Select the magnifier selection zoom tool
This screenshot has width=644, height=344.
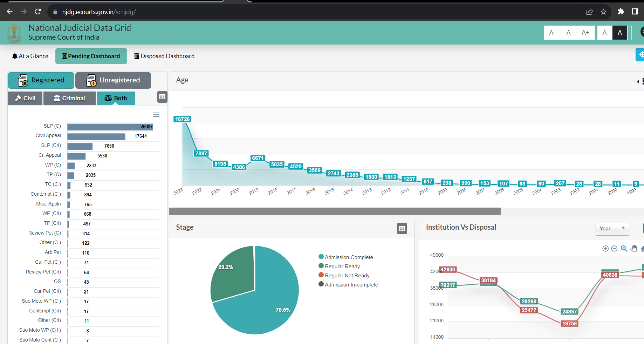624,249
